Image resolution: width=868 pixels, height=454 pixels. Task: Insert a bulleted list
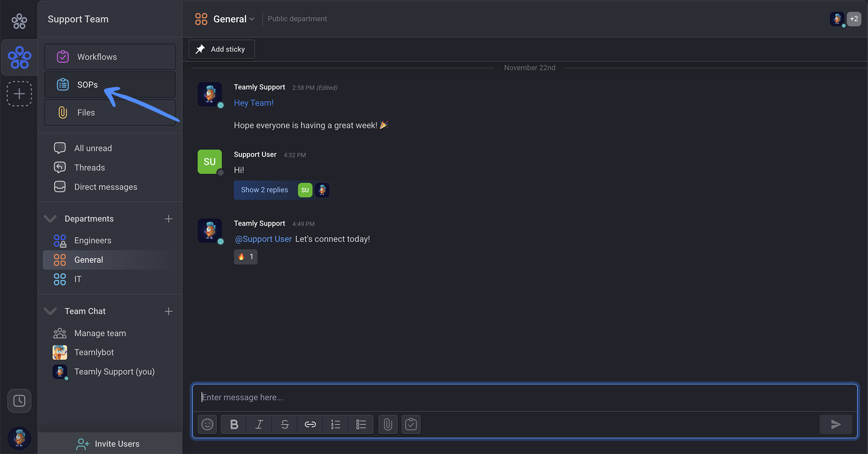(x=361, y=424)
